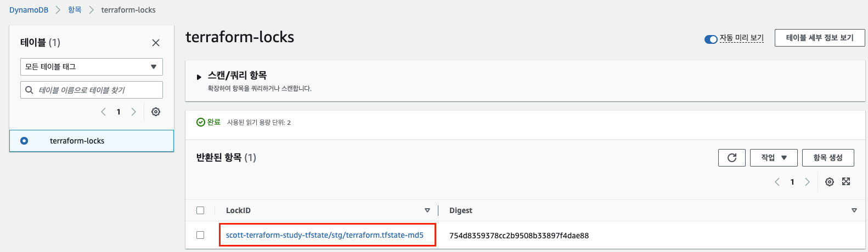Go to previous page of returned items

777,182
